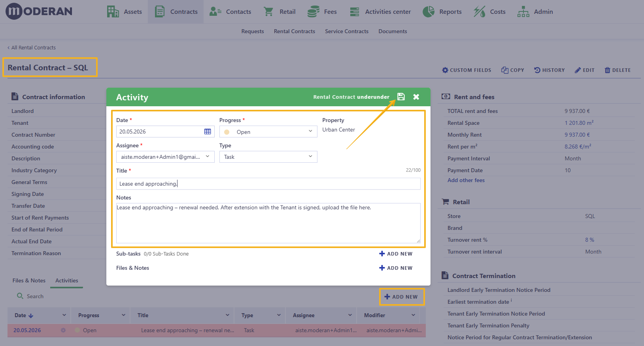Click the Turnover rent 8 % value
Viewport: 644px width, 346px height.
(590, 240)
